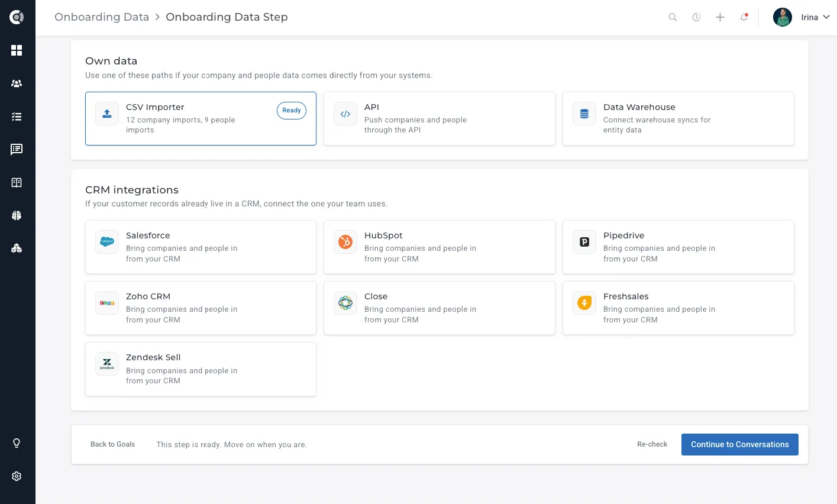This screenshot has width=837, height=504.
Task: Open settings gear in sidebar
Action: pyautogui.click(x=17, y=476)
